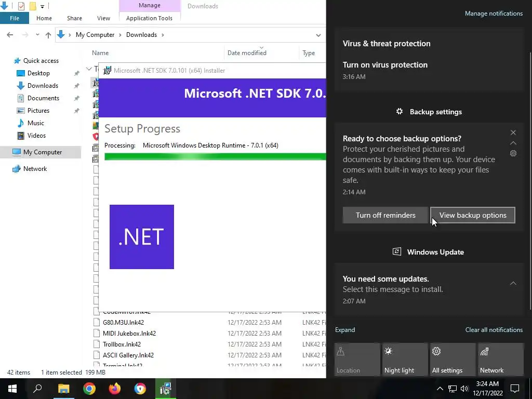Open Network quick action tile
Screen dimensions: 532x399
(x=501, y=360)
